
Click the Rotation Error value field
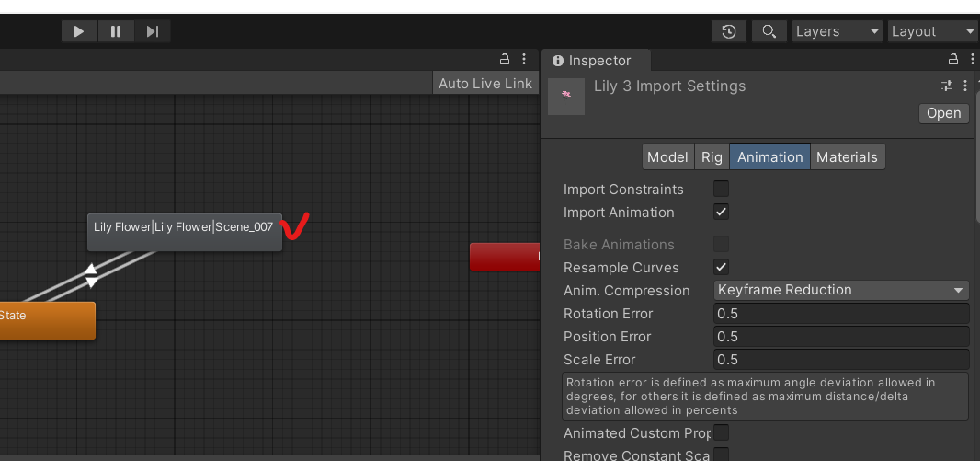[841, 314]
